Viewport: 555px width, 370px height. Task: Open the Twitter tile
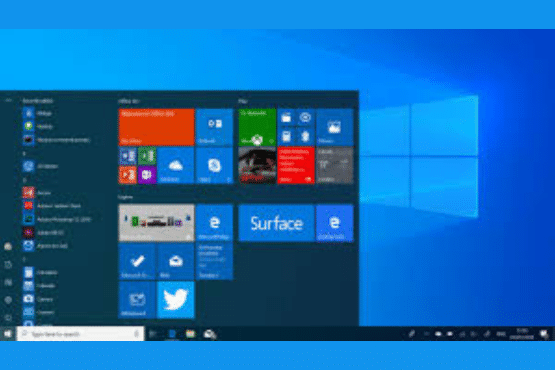tap(176, 300)
